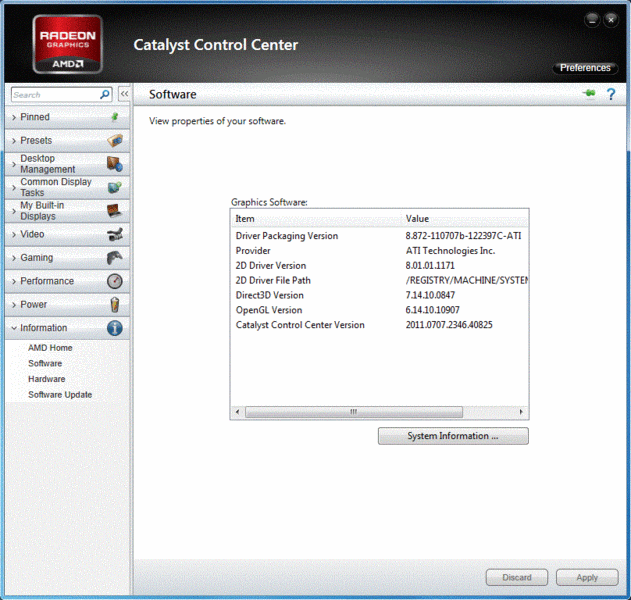
Task: Click value 6.14.10.10907
Action: click(433, 310)
